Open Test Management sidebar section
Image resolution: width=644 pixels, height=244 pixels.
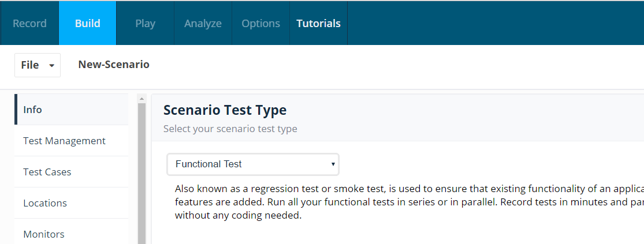72,141
